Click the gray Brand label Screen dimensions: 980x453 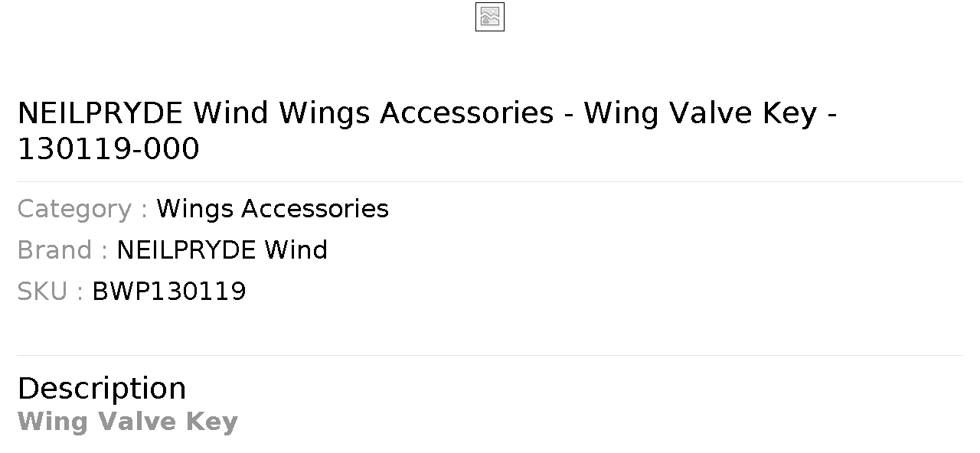click(x=62, y=250)
